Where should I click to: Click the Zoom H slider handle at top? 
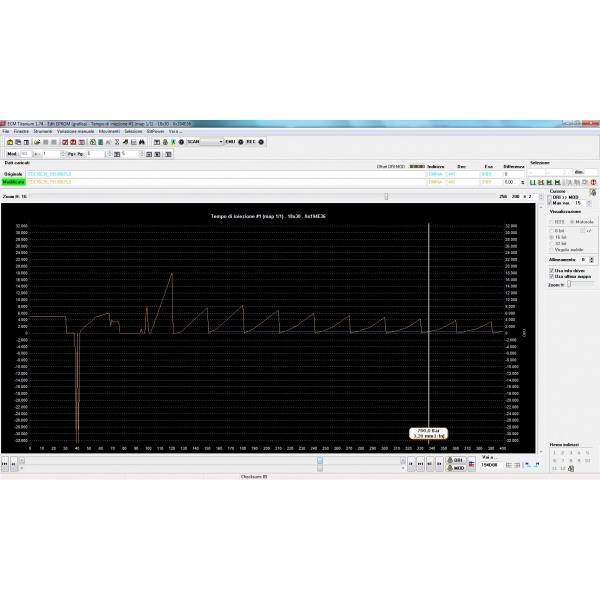(x=386, y=197)
